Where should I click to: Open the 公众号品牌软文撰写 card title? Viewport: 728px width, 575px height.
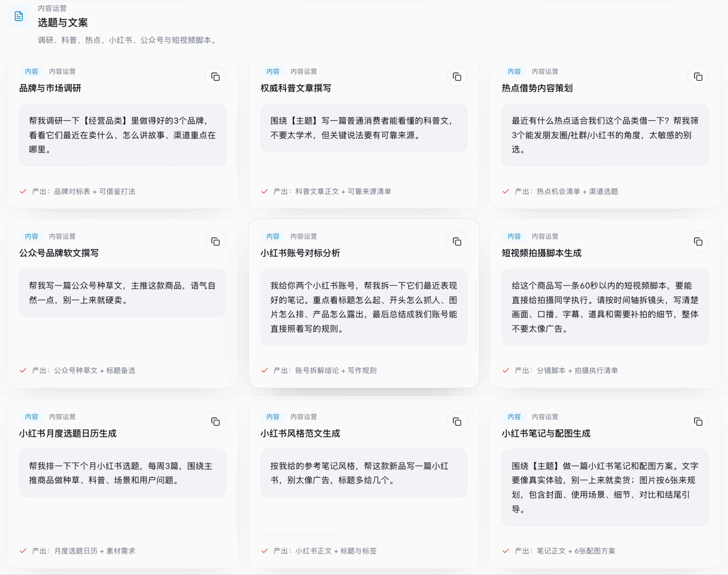(59, 253)
